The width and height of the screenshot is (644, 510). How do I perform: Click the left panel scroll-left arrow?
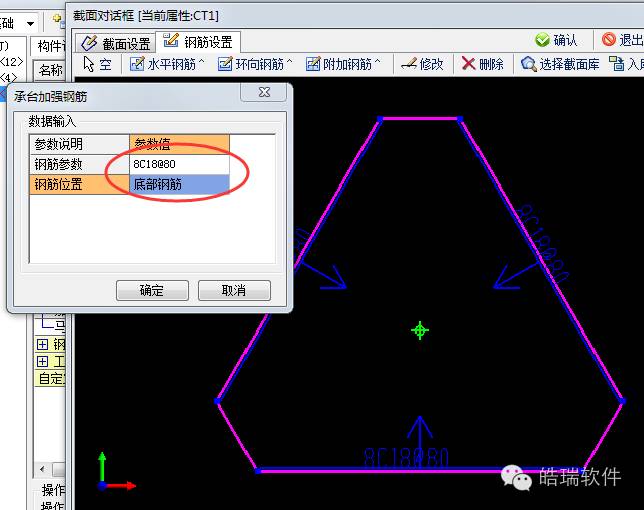click(x=42, y=469)
